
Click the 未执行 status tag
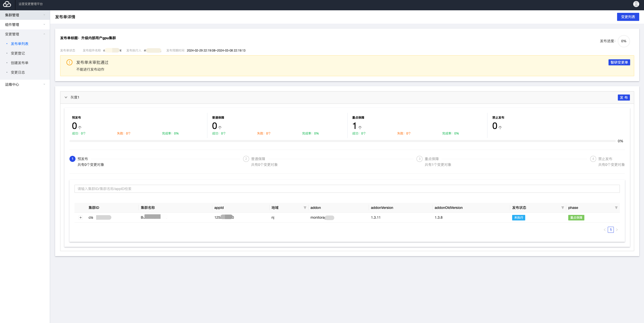(518, 218)
